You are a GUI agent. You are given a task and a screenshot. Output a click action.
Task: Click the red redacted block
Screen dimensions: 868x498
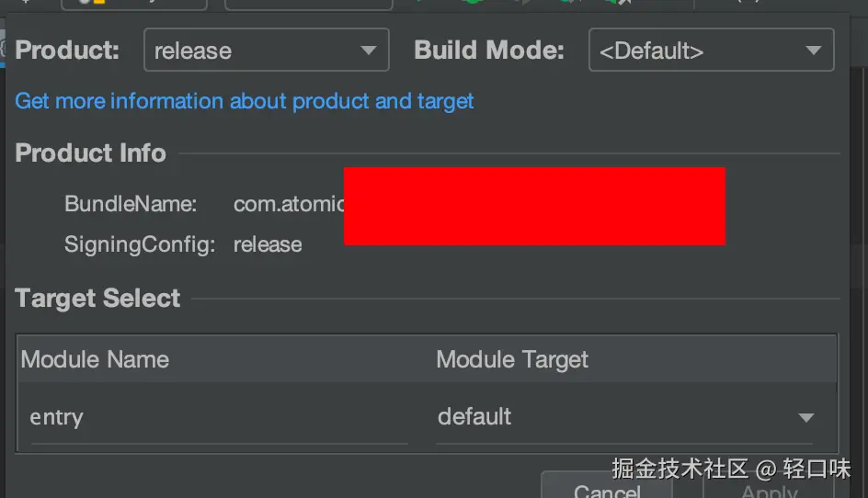534,206
